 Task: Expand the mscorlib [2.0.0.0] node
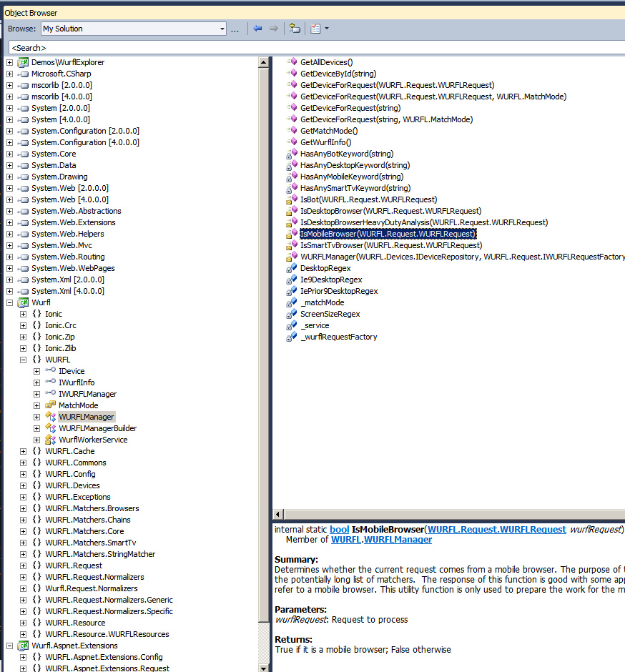9,85
